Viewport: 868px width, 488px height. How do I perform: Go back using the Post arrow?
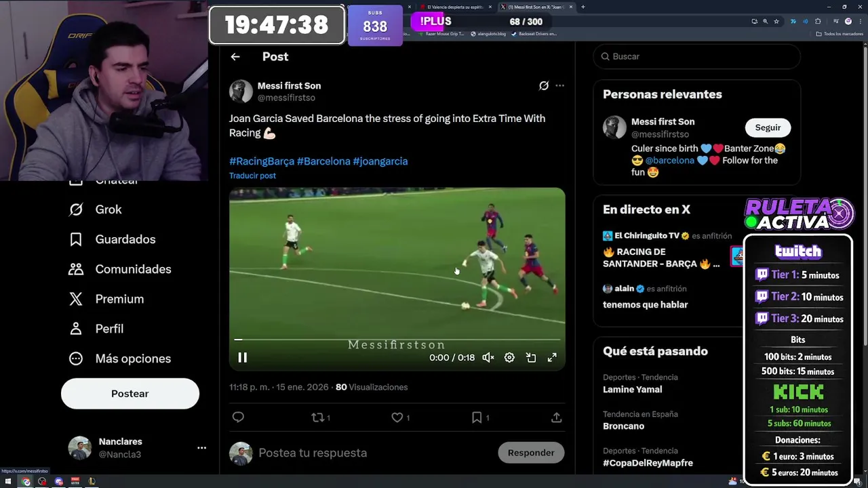tap(235, 57)
